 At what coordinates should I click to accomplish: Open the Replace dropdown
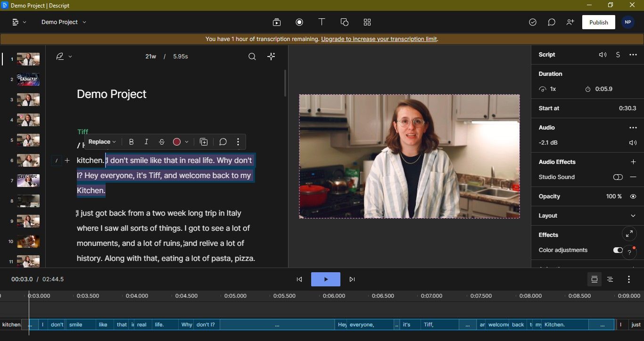tap(102, 142)
